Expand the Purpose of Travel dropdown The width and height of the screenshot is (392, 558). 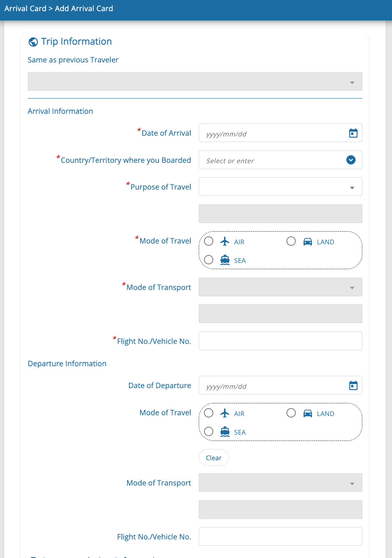(352, 187)
